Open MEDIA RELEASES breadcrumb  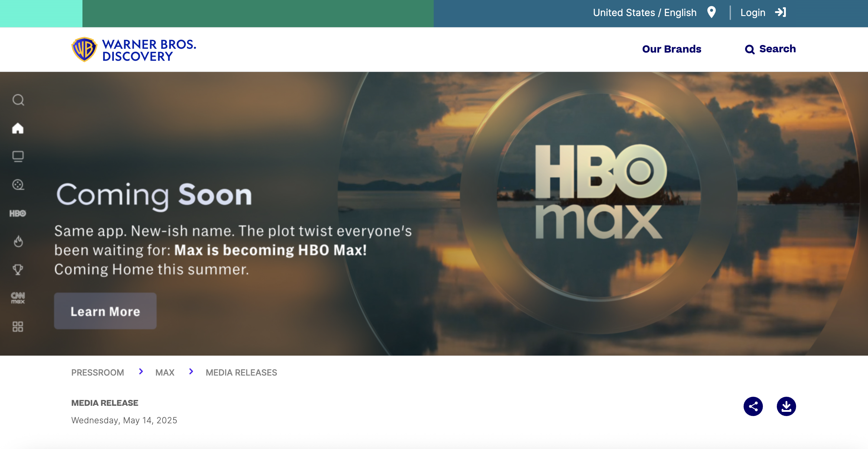[241, 373]
